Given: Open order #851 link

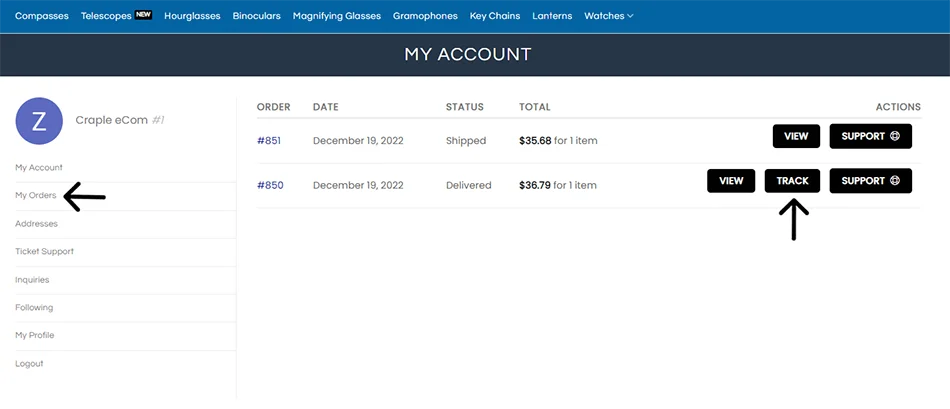Looking at the screenshot, I should pyautogui.click(x=269, y=141).
